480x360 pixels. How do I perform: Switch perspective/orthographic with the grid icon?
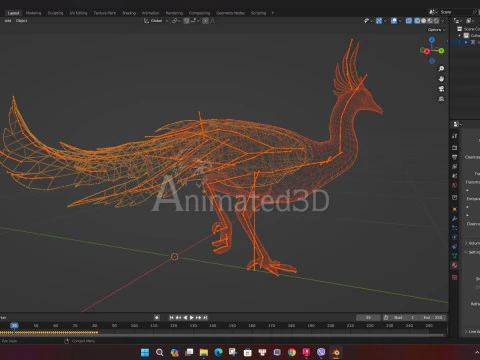441,99
